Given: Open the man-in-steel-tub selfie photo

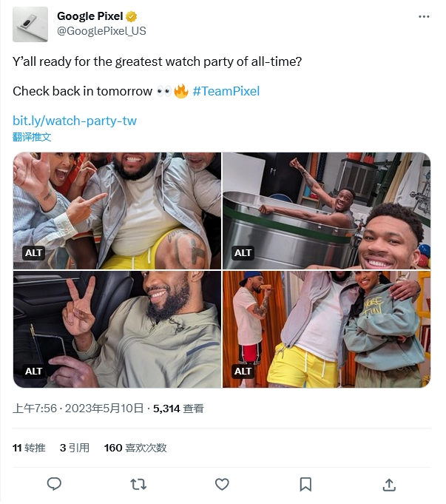Looking at the screenshot, I should [x=326, y=212].
